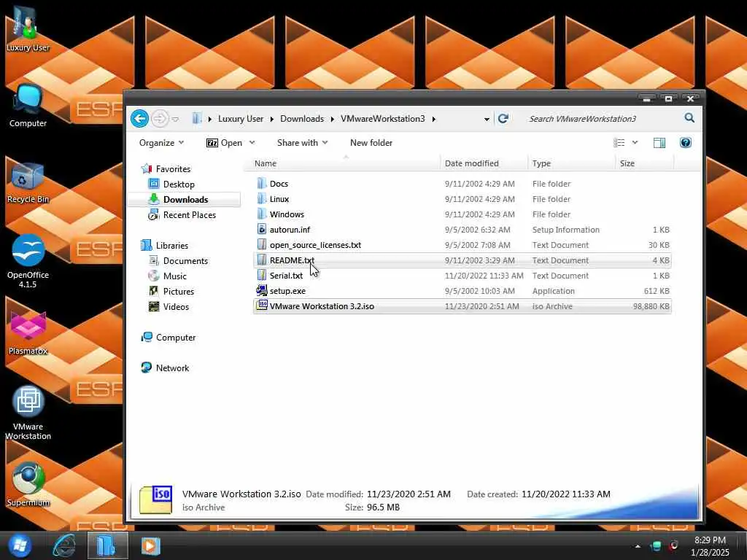Select Luxury User in breadcrumb path
Image resolution: width=747 pixels, height=560 pixels.
coord(241,119)
